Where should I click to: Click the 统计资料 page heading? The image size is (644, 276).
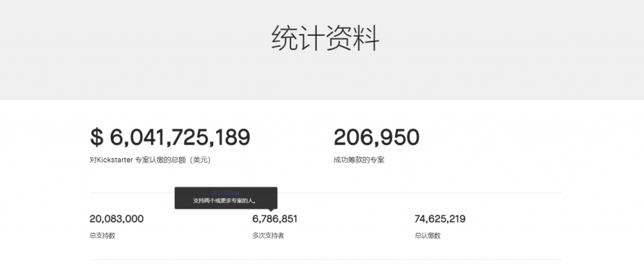pos(325,38)
